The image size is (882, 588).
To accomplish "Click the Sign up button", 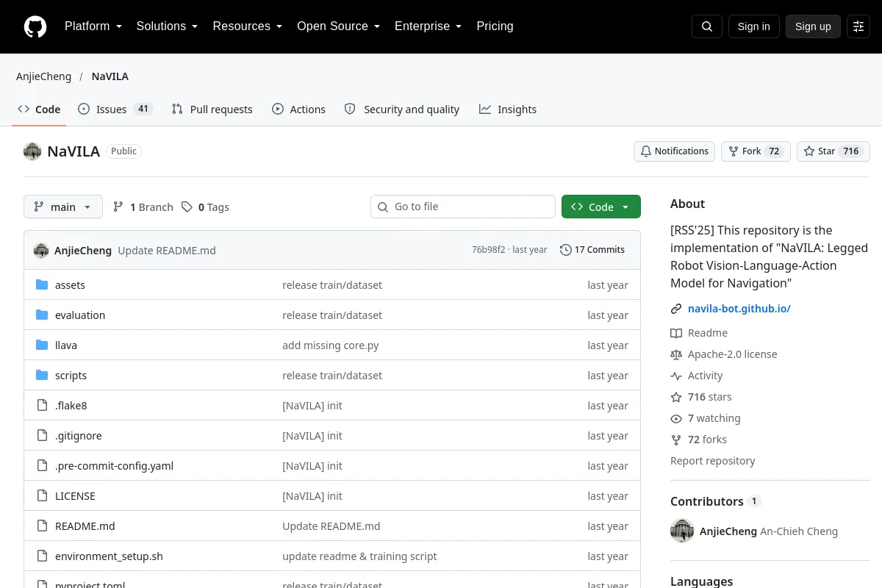I will point(813,26).
